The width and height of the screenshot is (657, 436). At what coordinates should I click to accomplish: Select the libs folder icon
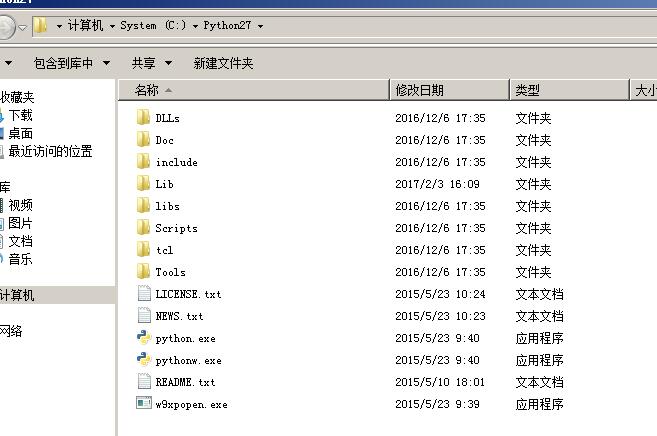[143, 205]
